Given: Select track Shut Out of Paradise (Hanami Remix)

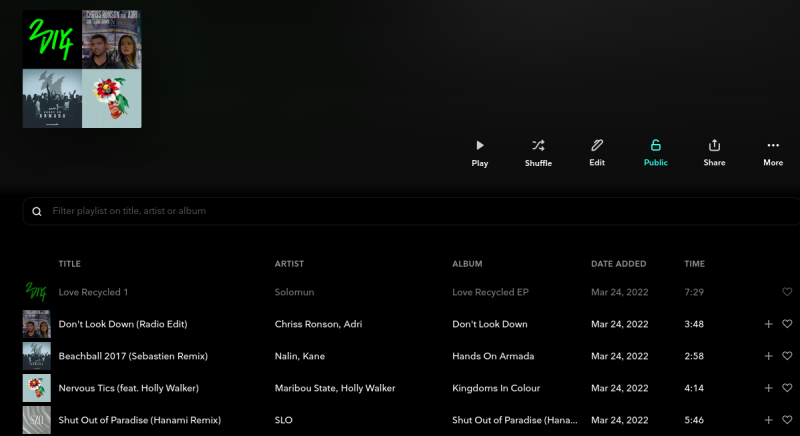Looking at the screenshot, I should [x=139, y=421].
